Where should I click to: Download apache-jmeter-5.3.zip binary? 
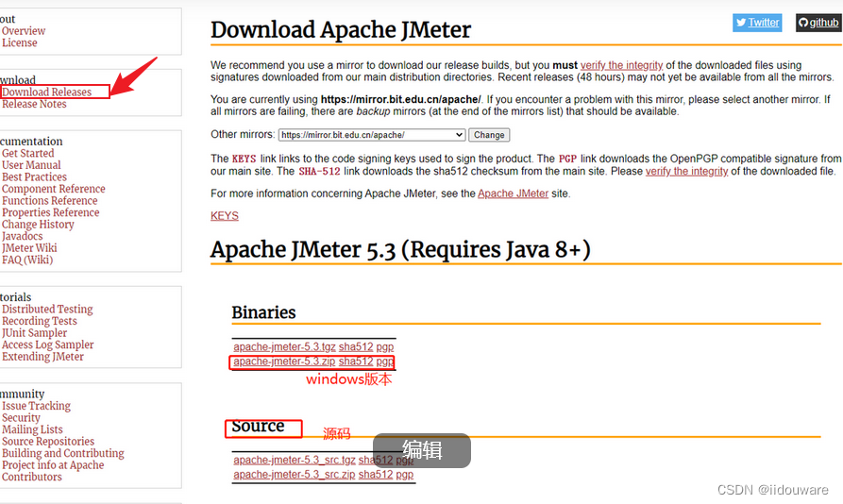click(x=284, y=361)
